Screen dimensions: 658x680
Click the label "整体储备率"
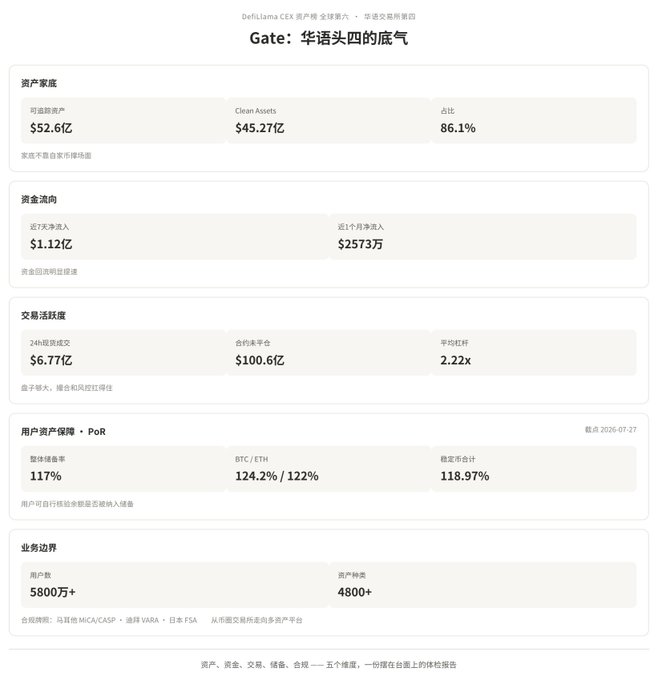[47, 459]
